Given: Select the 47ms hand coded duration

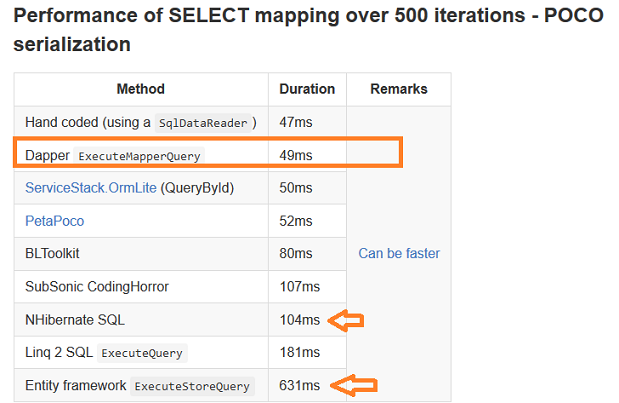Looking at the screenshot, I should pos(296,122).
